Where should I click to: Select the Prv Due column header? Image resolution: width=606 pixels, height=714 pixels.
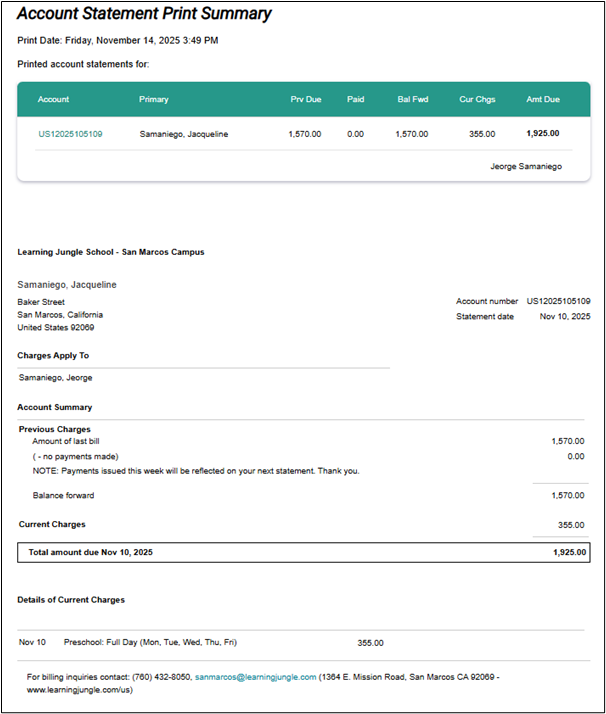304,99
